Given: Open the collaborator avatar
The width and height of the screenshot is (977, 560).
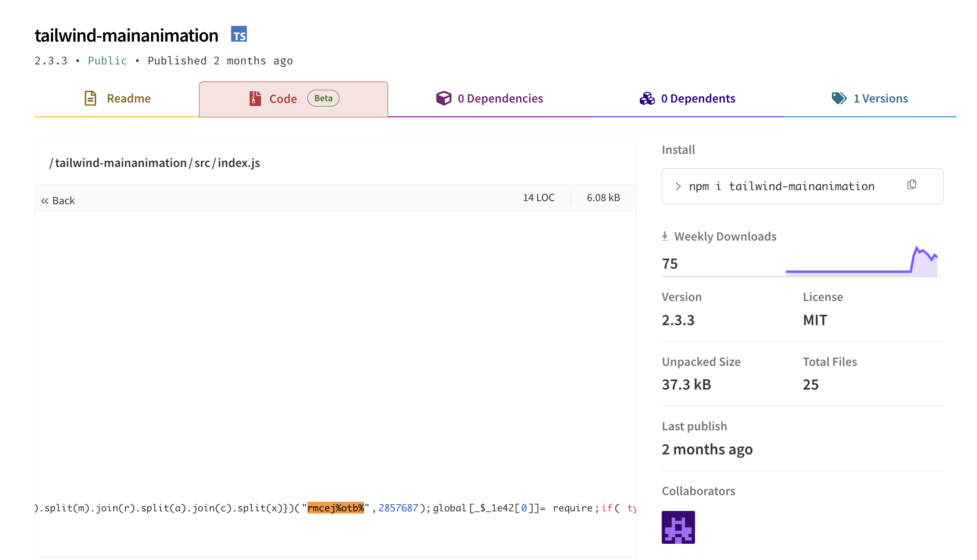Looking at the screenshot, I should pos(678,527).
